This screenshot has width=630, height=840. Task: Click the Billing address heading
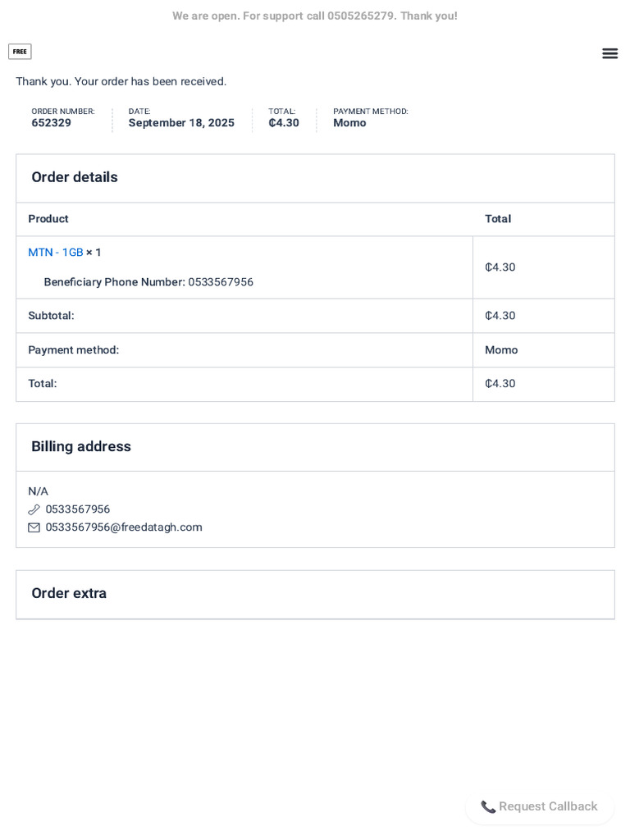[x=81, y=446]
